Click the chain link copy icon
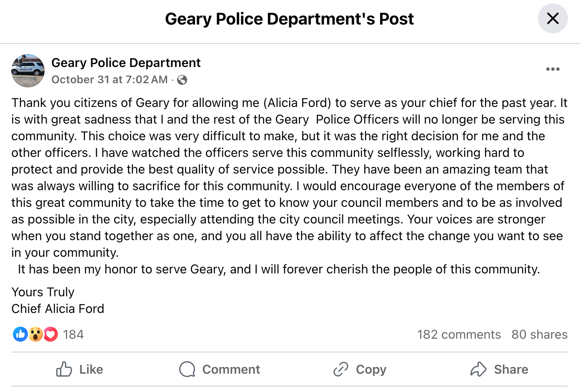 [341, 369]
